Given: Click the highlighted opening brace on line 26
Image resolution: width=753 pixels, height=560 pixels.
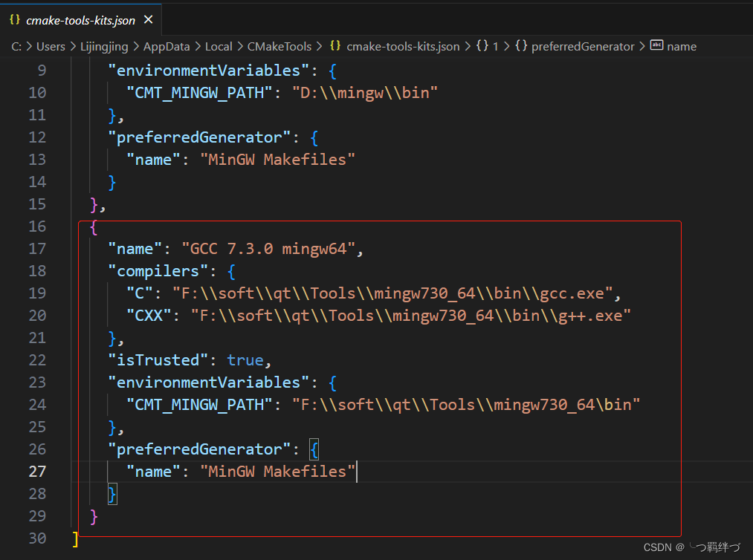Looking at the screenshot, I should coord(314,449).
